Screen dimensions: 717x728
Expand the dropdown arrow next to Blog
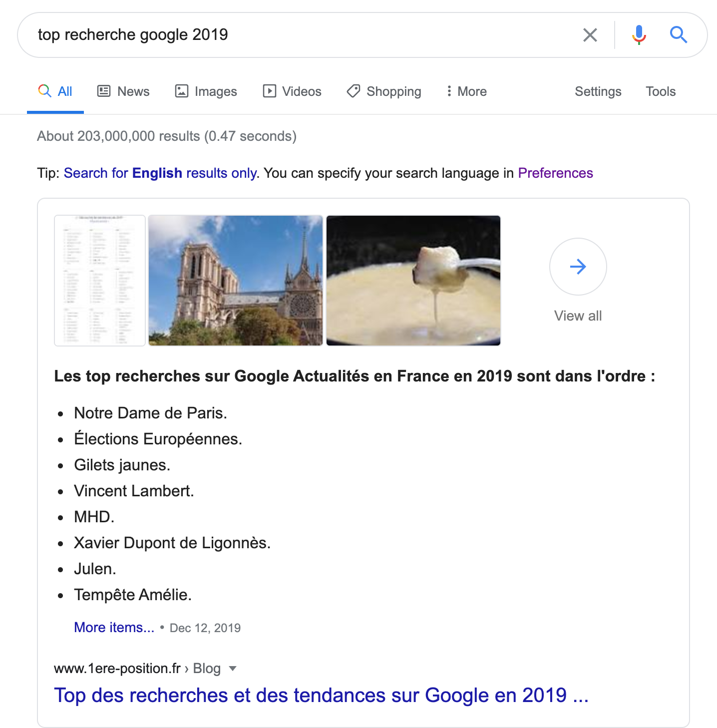(x=232, y=669)
